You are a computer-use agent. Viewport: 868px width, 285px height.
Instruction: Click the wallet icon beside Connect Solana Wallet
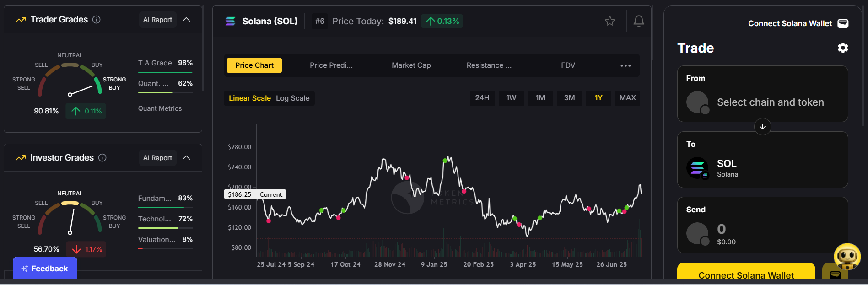(843, 23)
